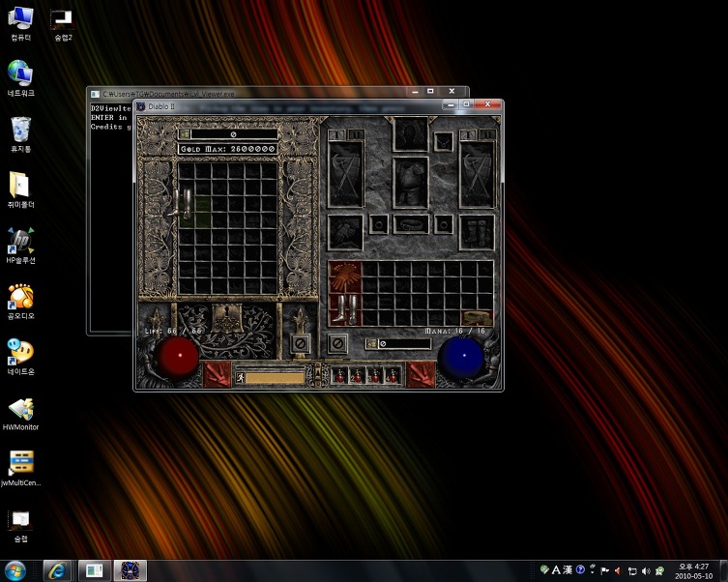Click the Diablo II window title bar
728x582 pixels.
288,106
